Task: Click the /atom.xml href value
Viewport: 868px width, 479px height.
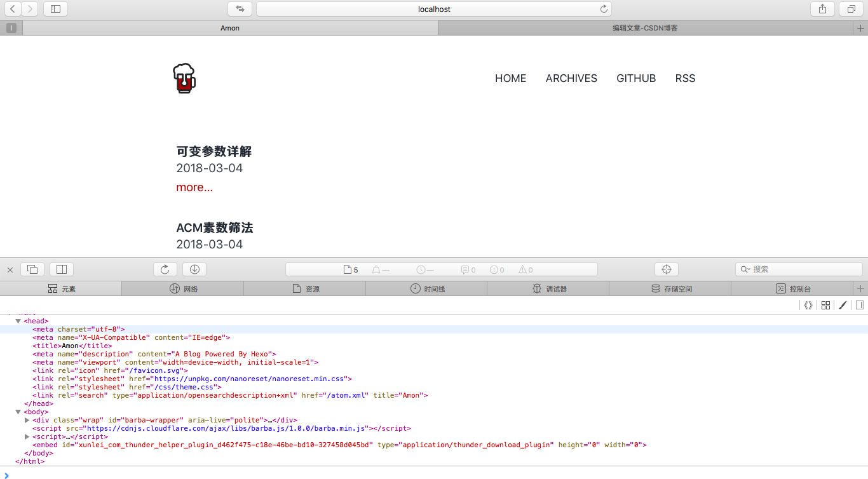Action: [x=346, y=396]
